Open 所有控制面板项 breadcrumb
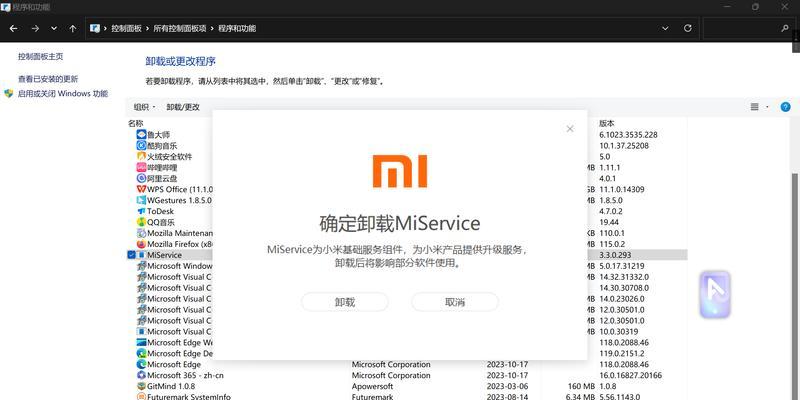800x400 pixels. tap(180, 29)
